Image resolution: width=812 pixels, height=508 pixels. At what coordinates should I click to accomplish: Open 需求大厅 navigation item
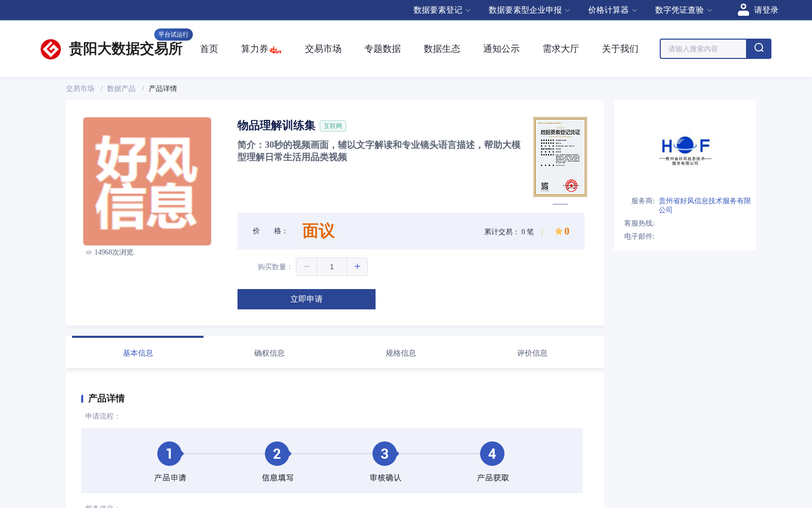click(561, 49)
